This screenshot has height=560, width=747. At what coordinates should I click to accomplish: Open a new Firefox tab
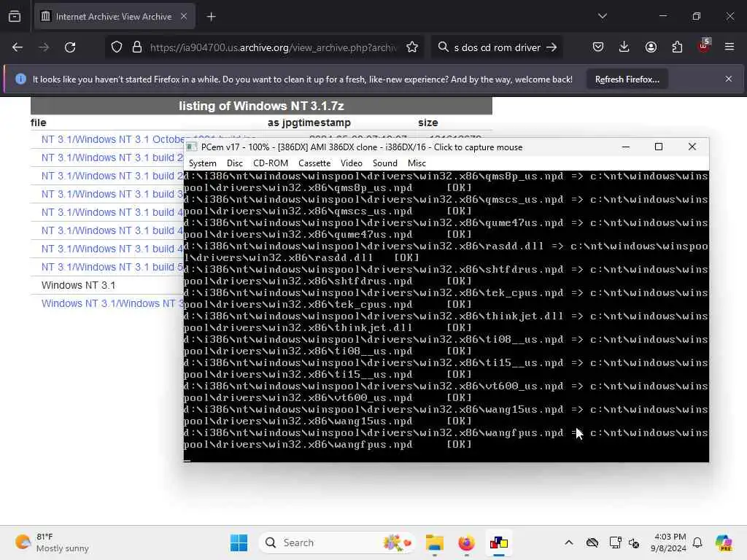point(211,17)
